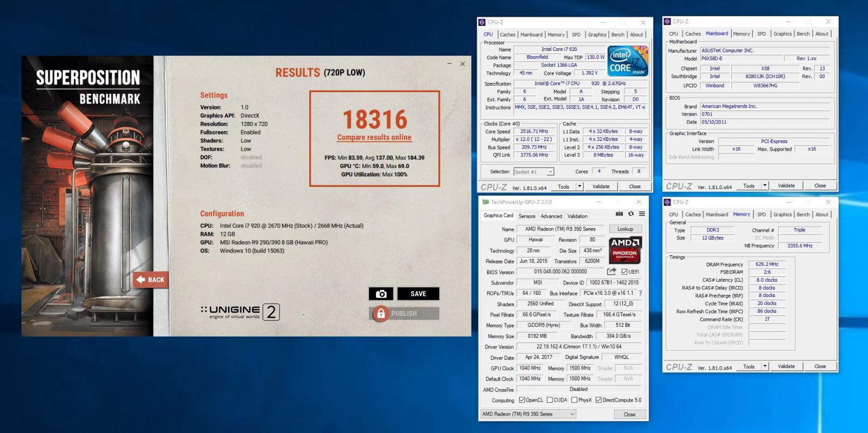Click the Superposition screenshot camera icon button
This screenshot has height=433, width=868.
pyautogui.click(x=381, y=294)
